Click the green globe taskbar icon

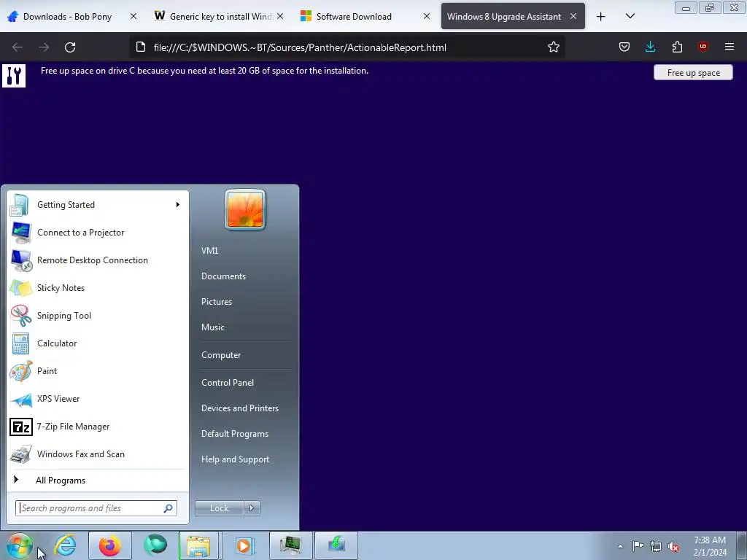point(156,545)
